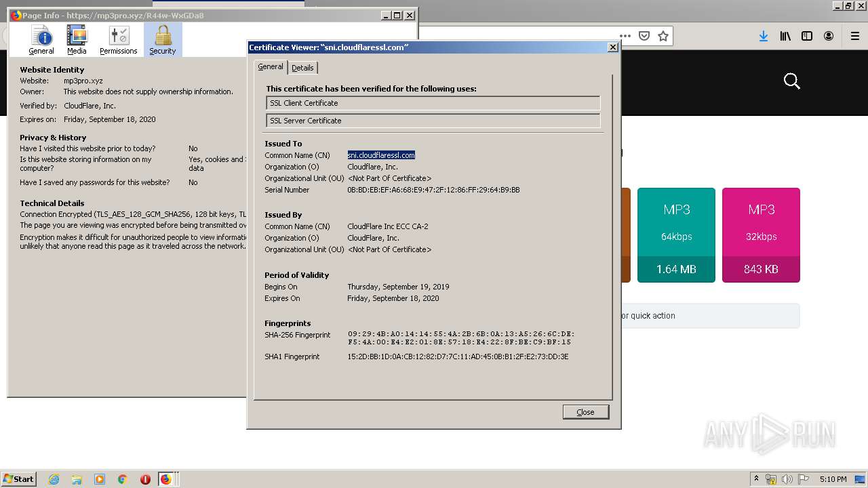Click the Certificate Viewer title bar X
Image resolution: width=868 pixels, height=488 pixels.
pyautogui.click(x=613, y=47)
